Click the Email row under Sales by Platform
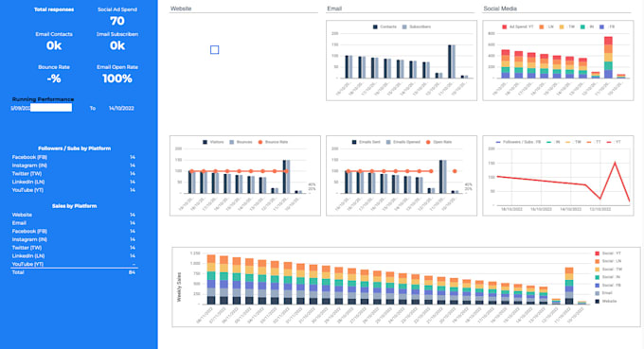The height and width of the screenshot is (349, 644). pos(74,222)
